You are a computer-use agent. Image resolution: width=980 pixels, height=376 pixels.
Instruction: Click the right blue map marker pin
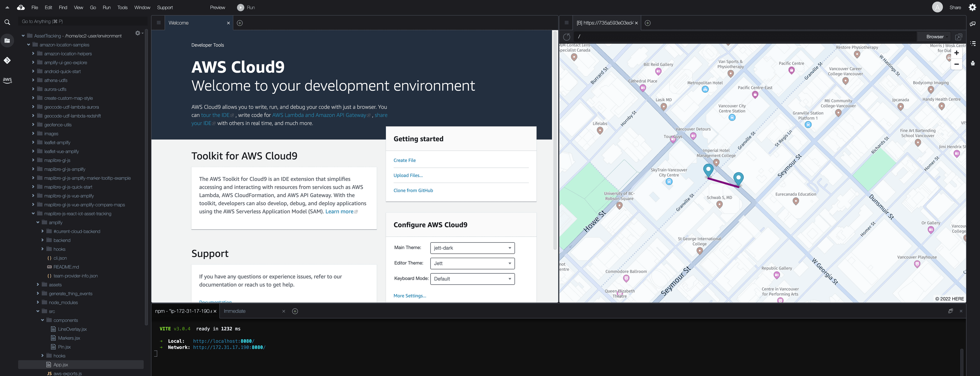point(738,178)
